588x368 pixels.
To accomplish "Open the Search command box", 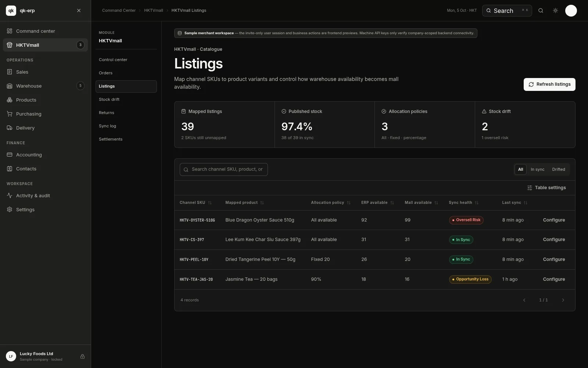I will point(507,11).
